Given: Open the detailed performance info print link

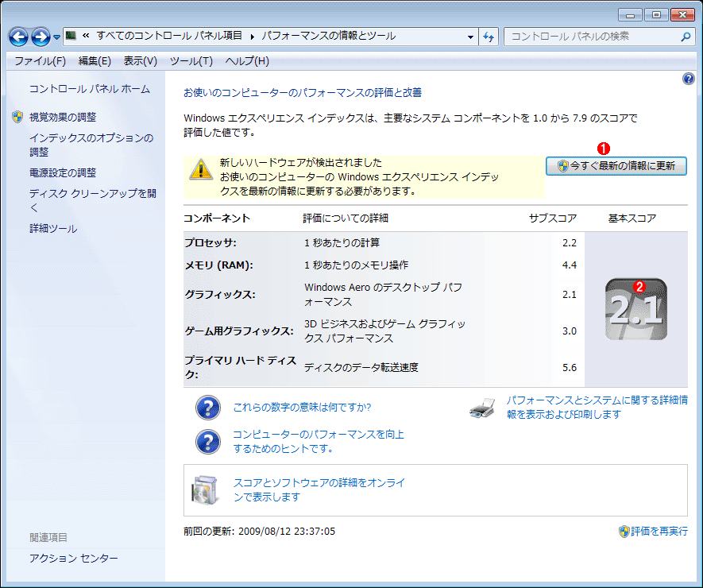Looking at the screenshot, I should (597, 408).
